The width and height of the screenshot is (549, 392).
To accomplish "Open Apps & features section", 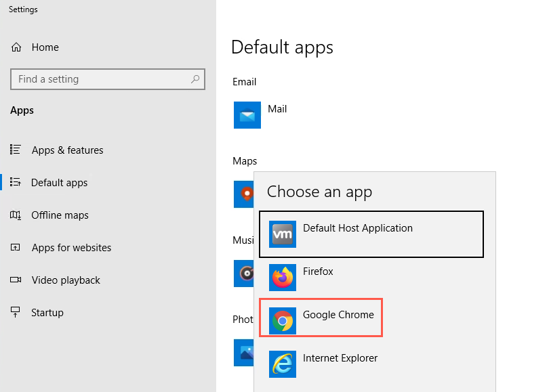I will click(68, 150).
